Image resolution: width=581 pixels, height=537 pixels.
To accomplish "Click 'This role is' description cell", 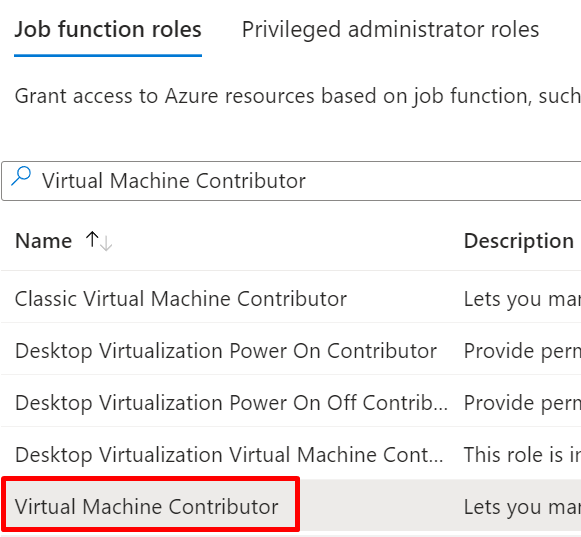I will pos(522,454).
